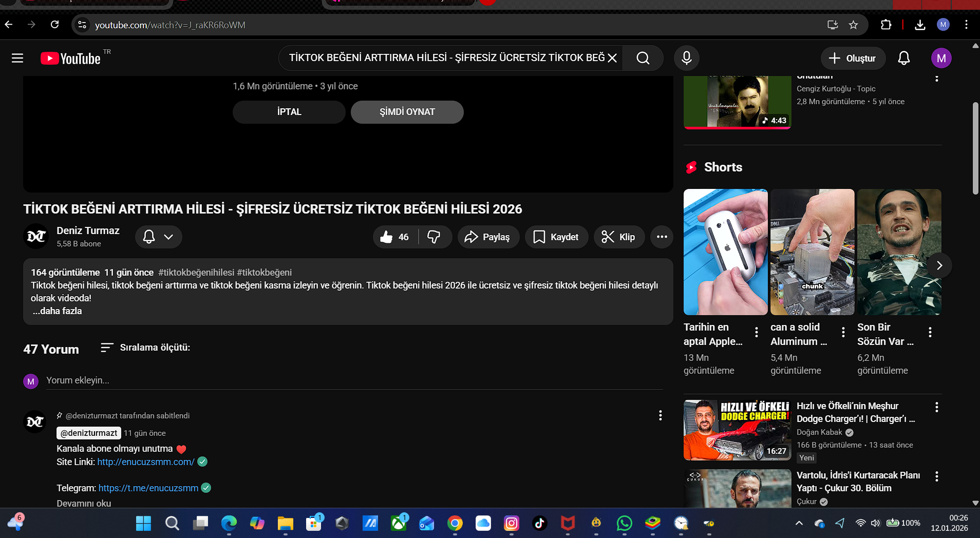Create a clip with Klip button

619,237
